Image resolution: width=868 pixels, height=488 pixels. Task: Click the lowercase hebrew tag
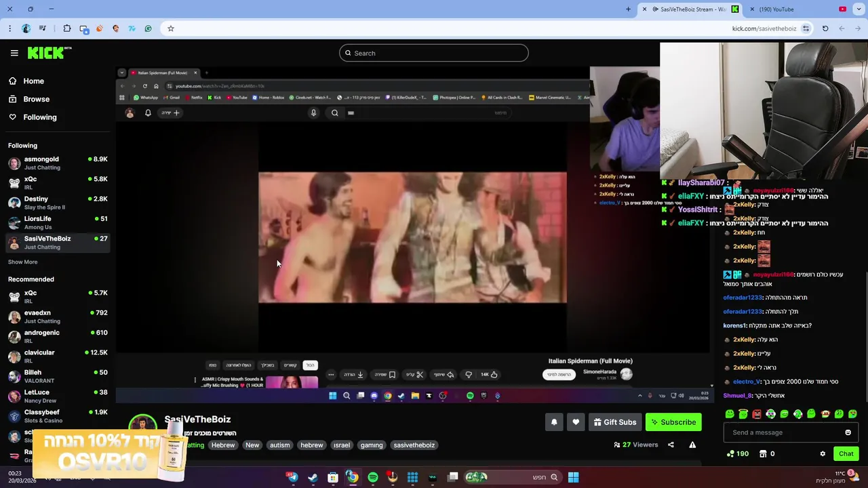pyautogui.click(x=312, y=445)
